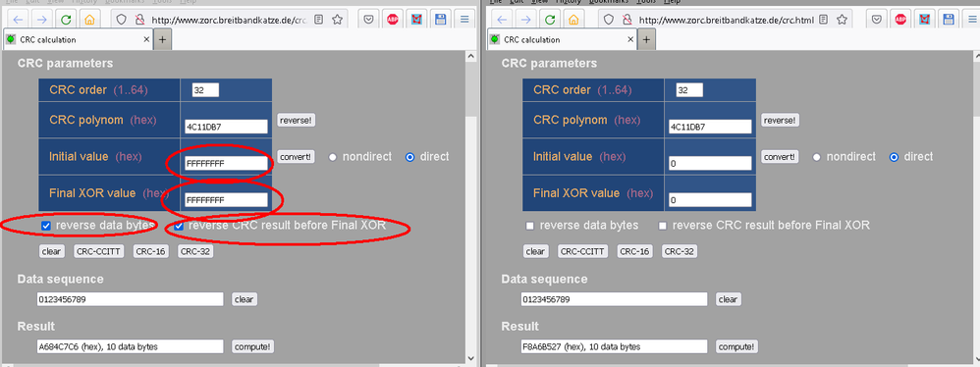Viewport: 980px width, 367px height.
Task: Clear data sequence button in left window
Action: point(244,299)
